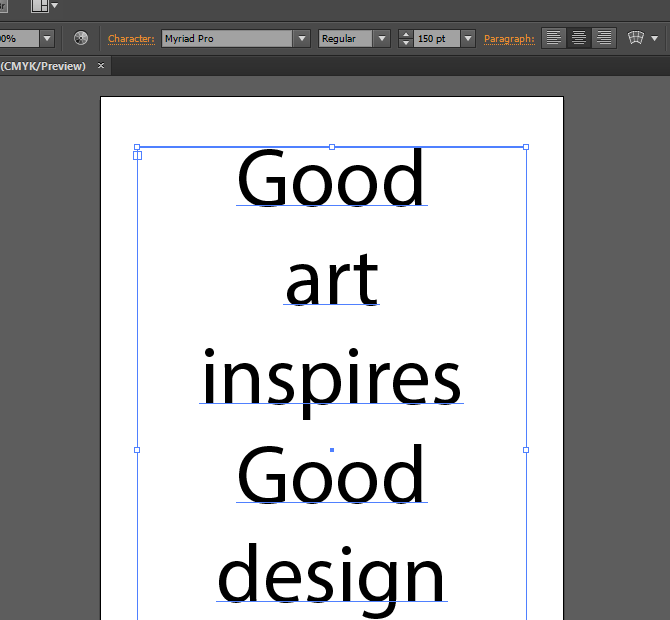Image resolution: width=670 pixels, height=620 pixels.
Task: Align text left in Paragraph options
Action: (555, 39)
